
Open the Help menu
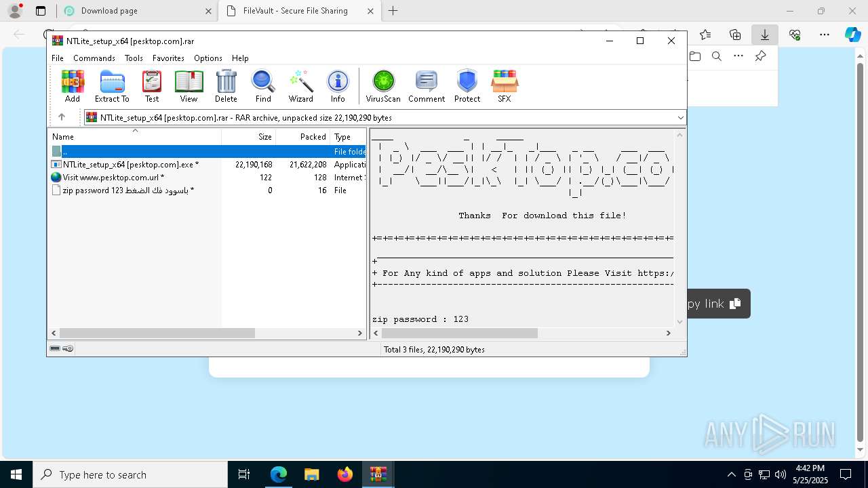[x=240, y=58]
